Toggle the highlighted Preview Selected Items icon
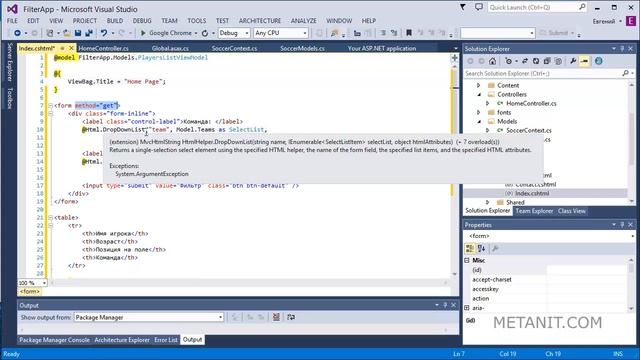This screenshot has width=640, height=360. pos(584,61)
